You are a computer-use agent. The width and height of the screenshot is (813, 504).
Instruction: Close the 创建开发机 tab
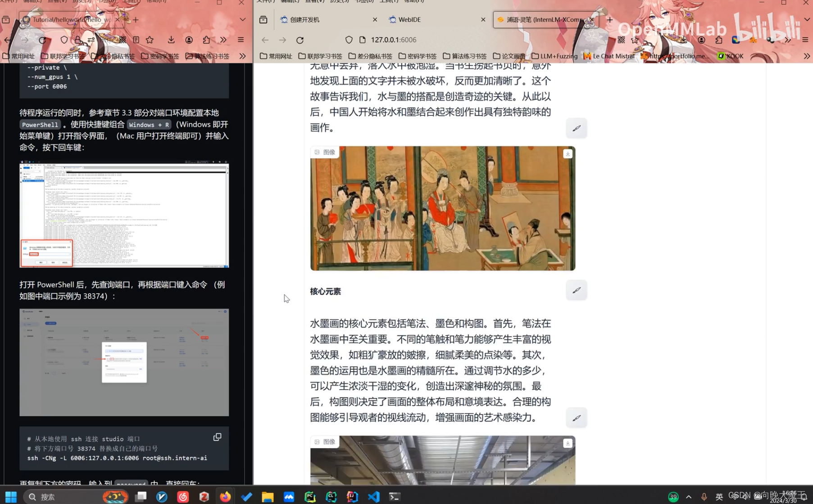(x=375, y=20)
